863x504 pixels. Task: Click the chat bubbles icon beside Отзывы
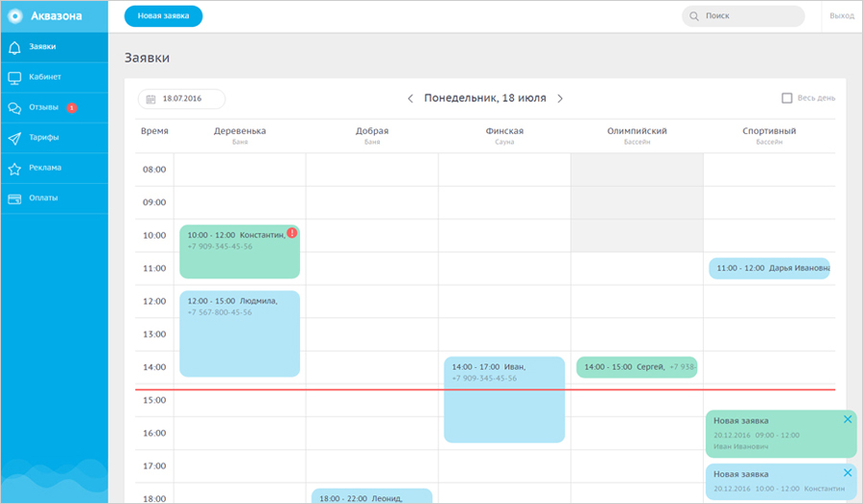coord(14,107)
